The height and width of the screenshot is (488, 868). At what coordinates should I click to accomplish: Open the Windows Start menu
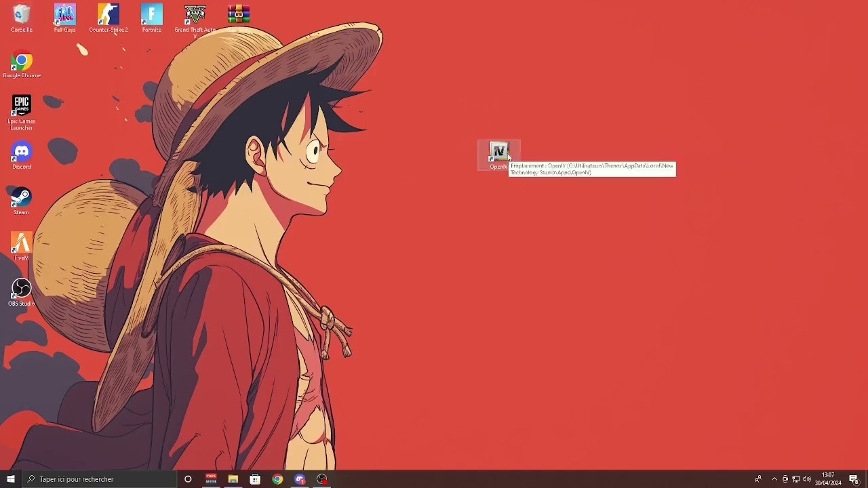[11, 479]
